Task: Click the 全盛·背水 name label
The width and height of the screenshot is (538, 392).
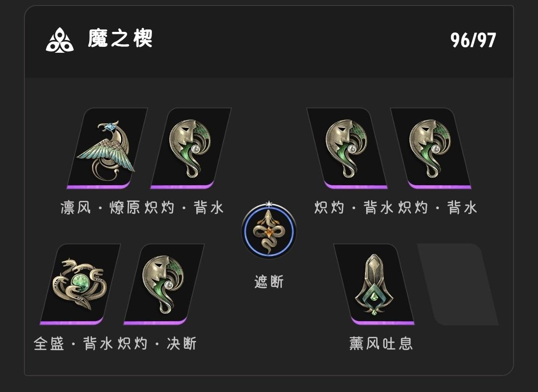Action: [x=73, y=344]
